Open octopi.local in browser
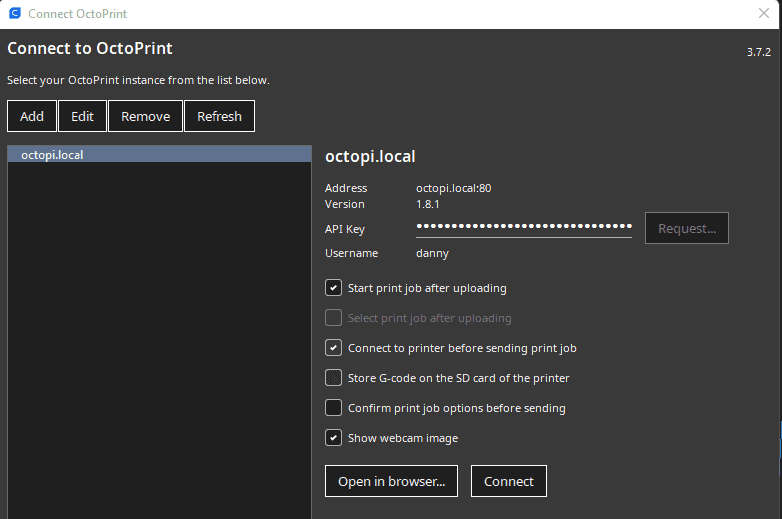782x519 pixels. pyautogui.click(x=391, y=481)
